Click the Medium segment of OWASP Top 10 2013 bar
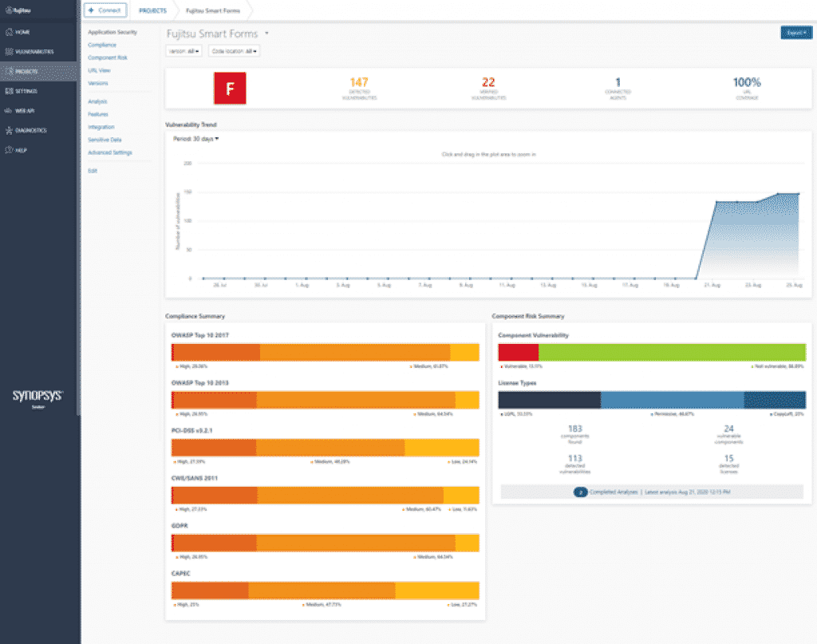The height and width of the screenshot is (644, 817). 356,400
